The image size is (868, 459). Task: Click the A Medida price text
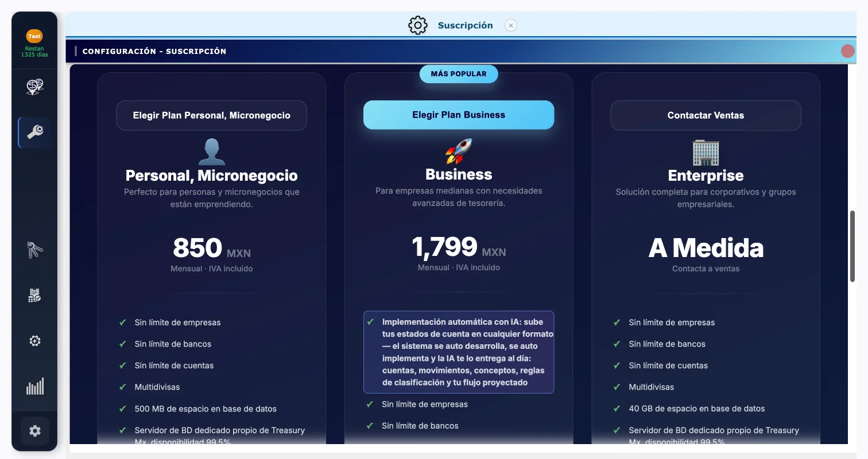(x=706, y=248)
